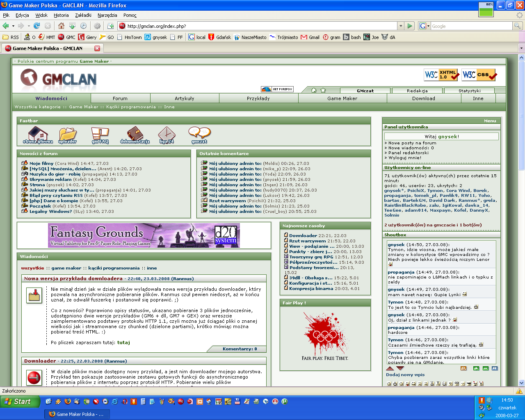Switch to the Forum navigation tab

[x=120, y=98]
